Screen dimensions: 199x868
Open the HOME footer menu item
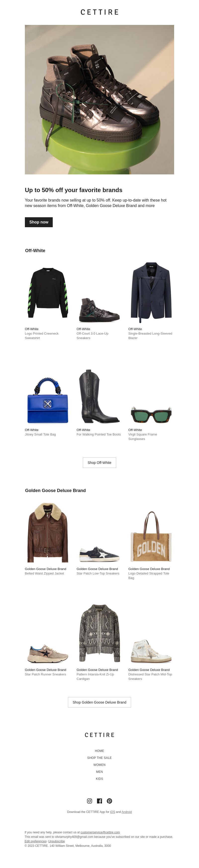point(99,751)
